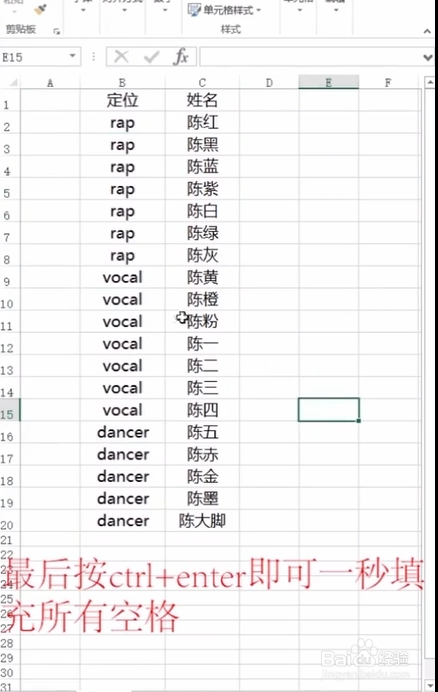The width and height of the screenshot is (438, 692).
Task: Select the cell containing 陈四
Action: tap(202, 410)
